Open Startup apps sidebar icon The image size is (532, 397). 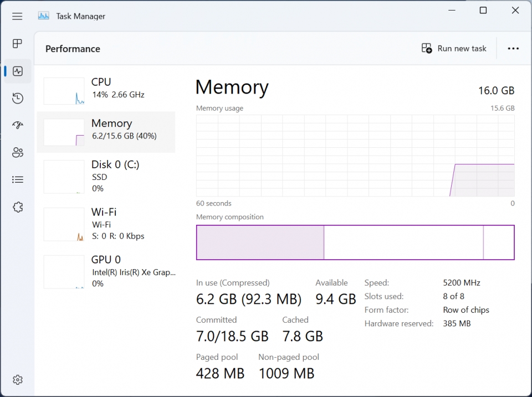[x=18, y=125]
